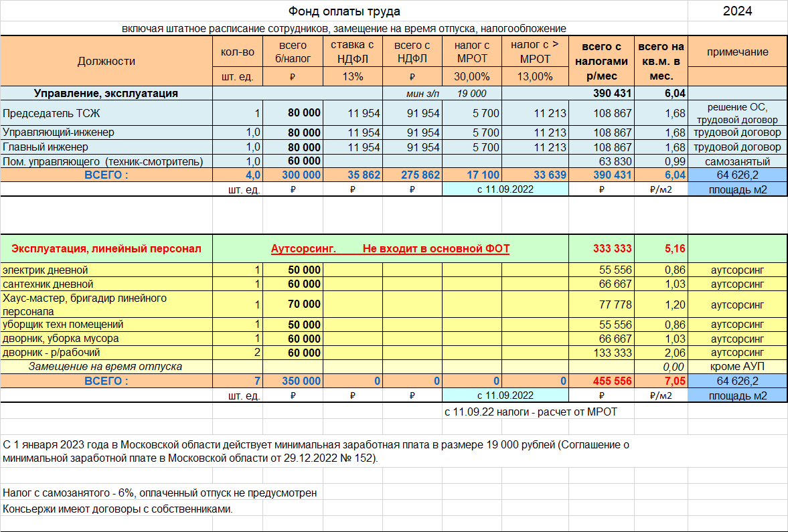Click the "решение ОС, трудовой договор" note
The image size is (788, 532).
(737, 114)
